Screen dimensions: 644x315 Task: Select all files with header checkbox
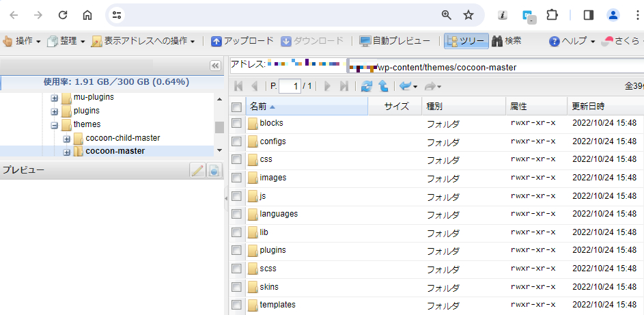[x=236, y=107]
